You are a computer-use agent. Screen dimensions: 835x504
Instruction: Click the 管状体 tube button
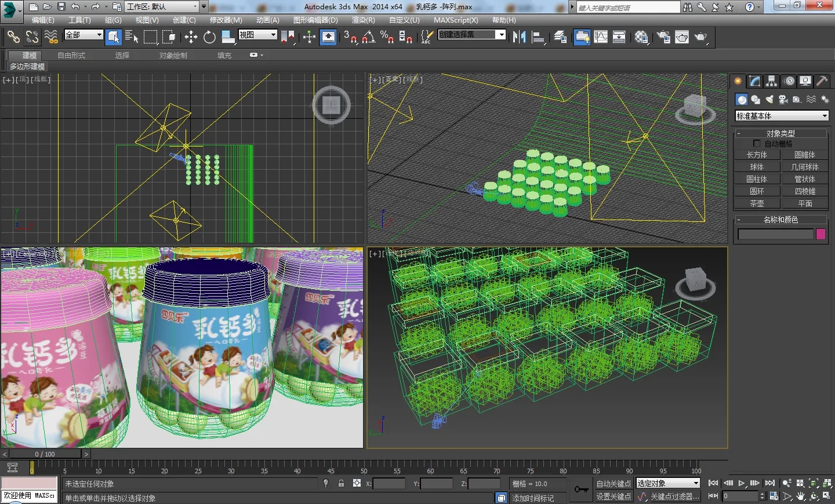pyautogui.click(x=805, y=179)
